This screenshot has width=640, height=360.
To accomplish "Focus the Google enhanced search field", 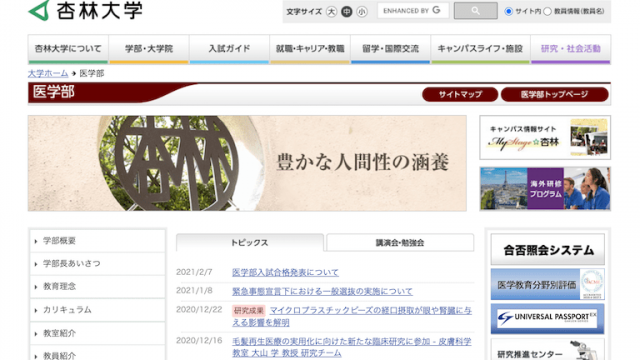I will tap(413, 11).
